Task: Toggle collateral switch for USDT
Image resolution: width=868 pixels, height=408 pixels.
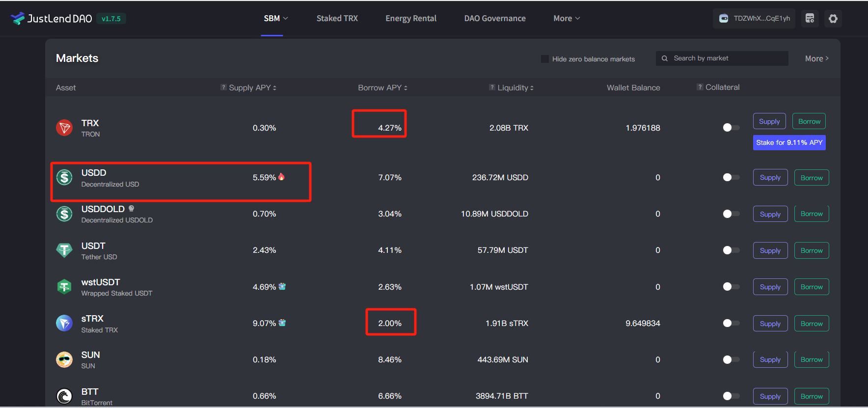Action: pyautogui.click(x=731, y=250)
